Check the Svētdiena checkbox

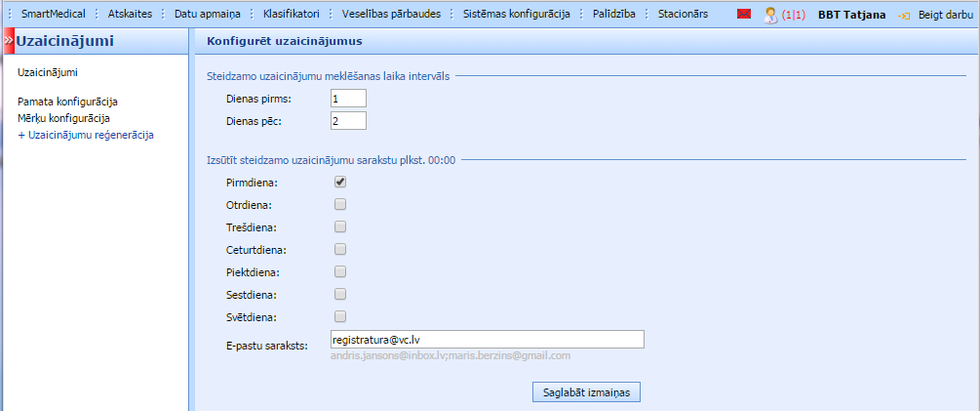(x=340, y=316)
